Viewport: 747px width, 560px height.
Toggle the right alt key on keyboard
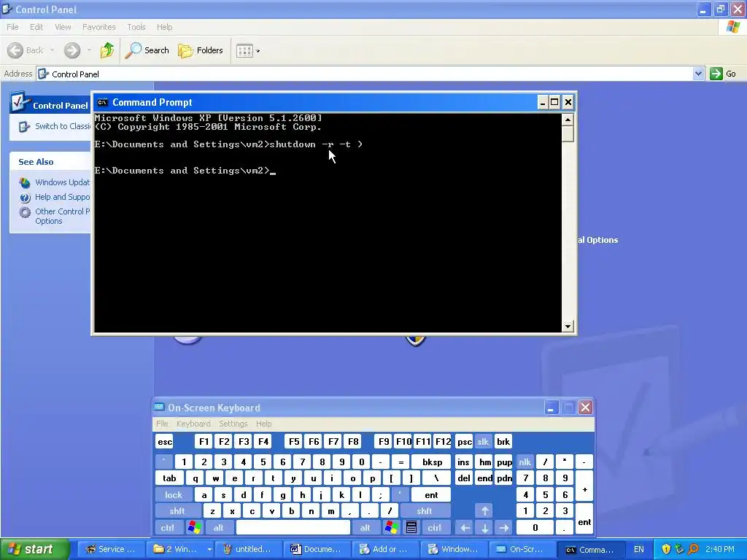(x=365, y=528)
